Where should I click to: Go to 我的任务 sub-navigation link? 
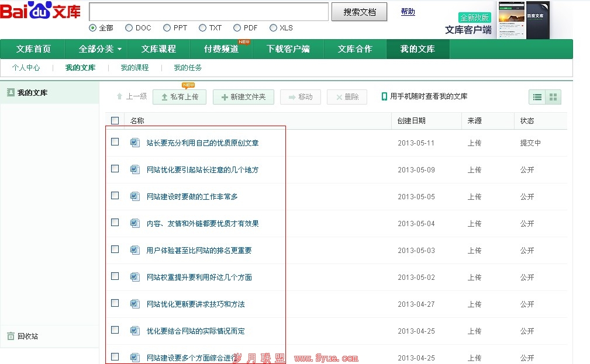click(x=188, y=68)
